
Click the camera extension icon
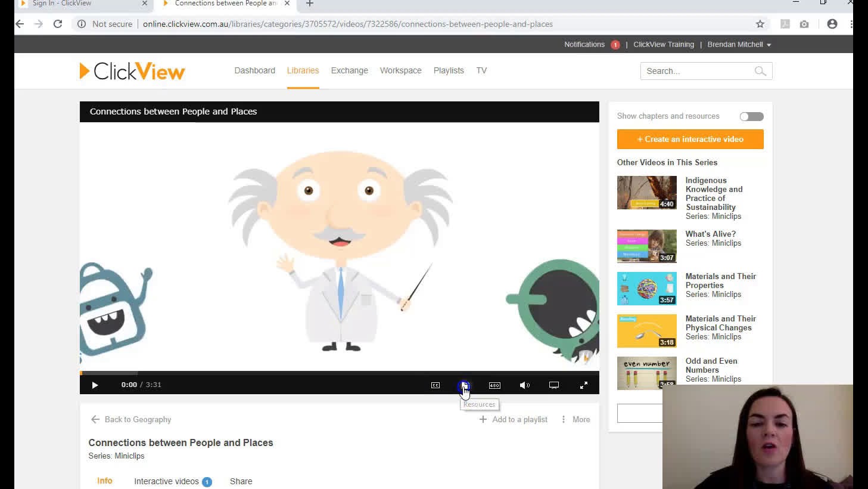804,24
